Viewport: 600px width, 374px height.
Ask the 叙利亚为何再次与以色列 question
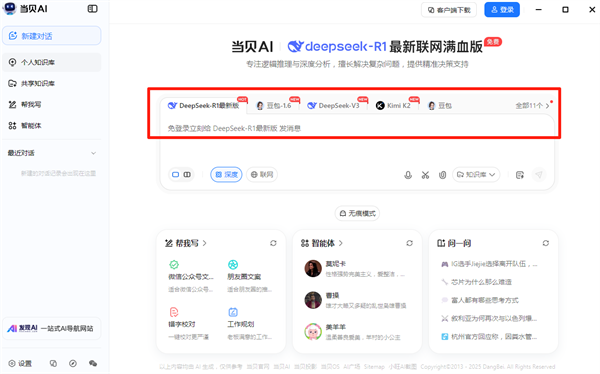point(489,318)
